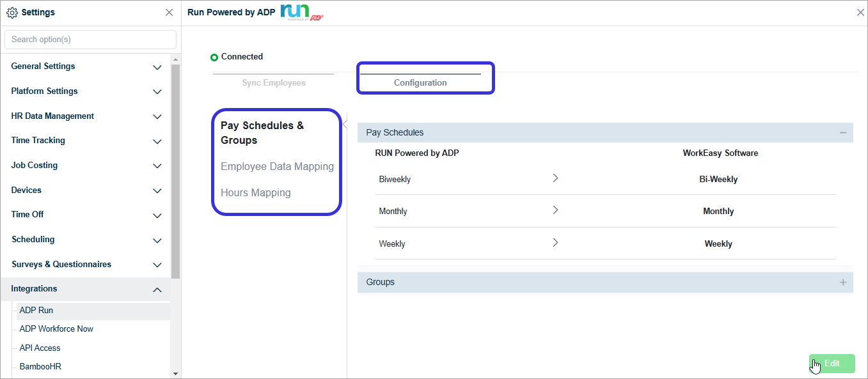Open ADP Workforce Now integration
The image size is (868, 379).
[x=56, y=329]
